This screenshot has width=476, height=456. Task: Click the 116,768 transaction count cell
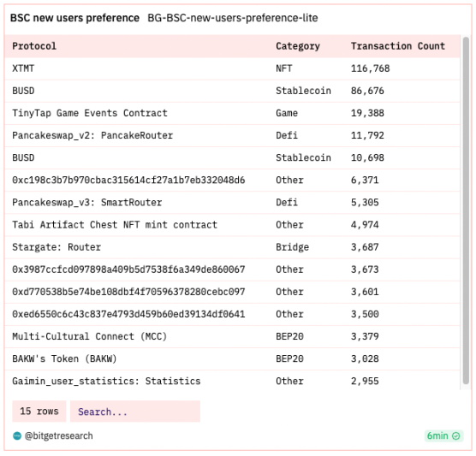point(371,68)
